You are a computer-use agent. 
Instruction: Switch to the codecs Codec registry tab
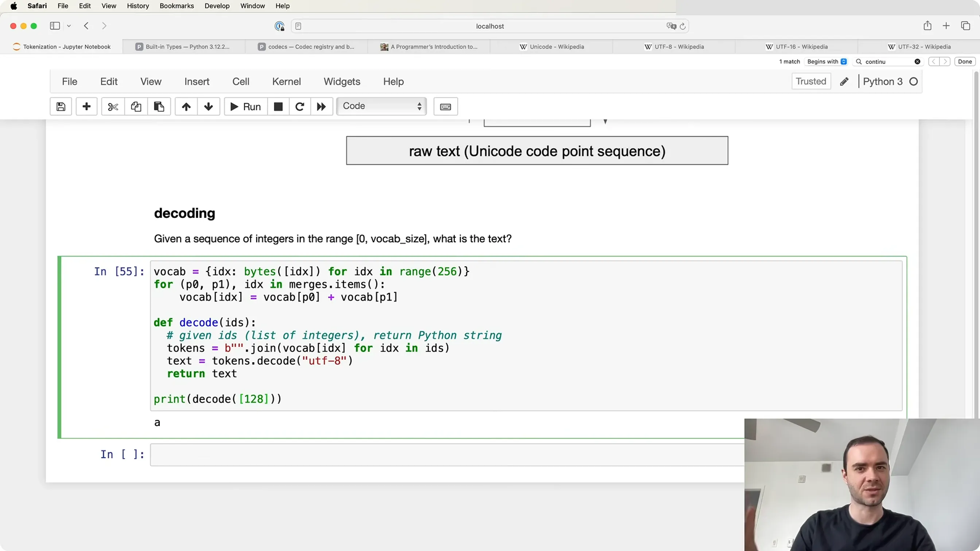[x=306, y=47]
